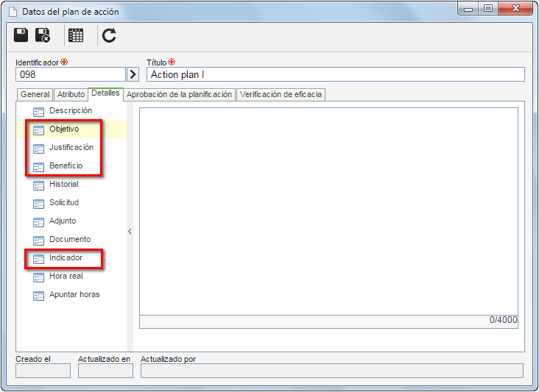This screenshot has height=392, width=539.
Task: Open the Hora real entry
Action: pos(66,276)
